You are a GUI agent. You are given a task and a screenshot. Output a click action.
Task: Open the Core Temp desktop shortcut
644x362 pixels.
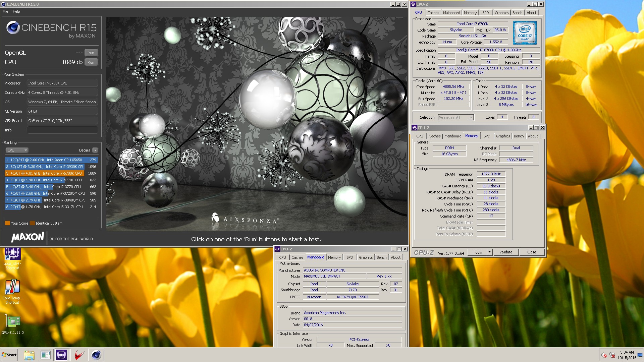(12, 287)
